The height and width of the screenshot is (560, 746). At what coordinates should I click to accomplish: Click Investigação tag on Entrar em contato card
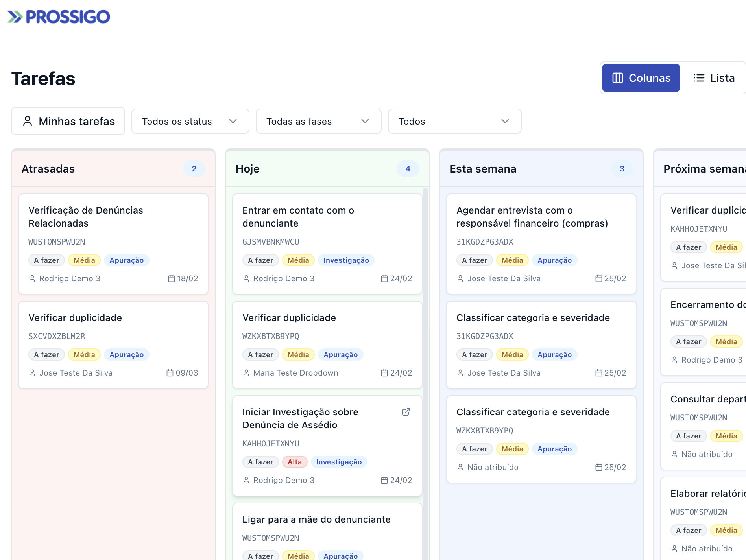tap(346, 260)
